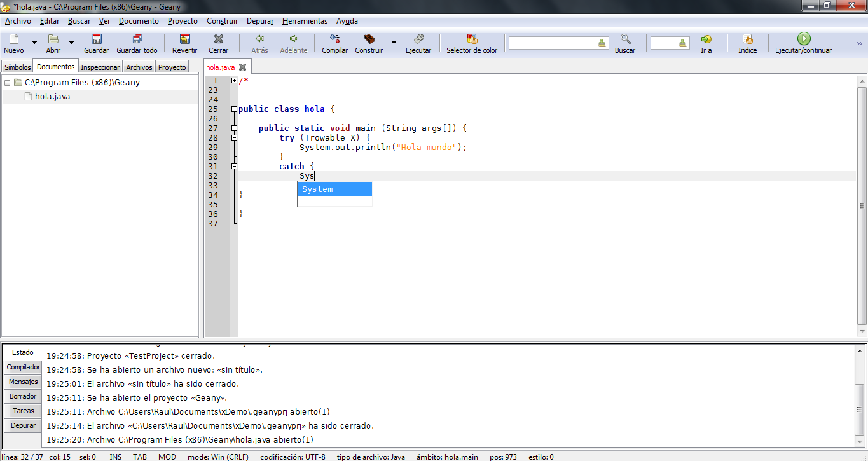This screenshot has width=868, height=461.
Task: Switch to the Símbolos sidebar tab
Action: click(x=17, y=67)
